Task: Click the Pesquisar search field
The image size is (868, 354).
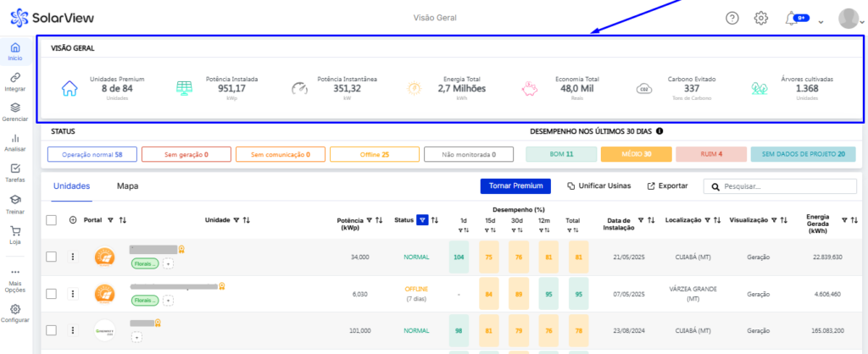Action: (x=780, y=185)
